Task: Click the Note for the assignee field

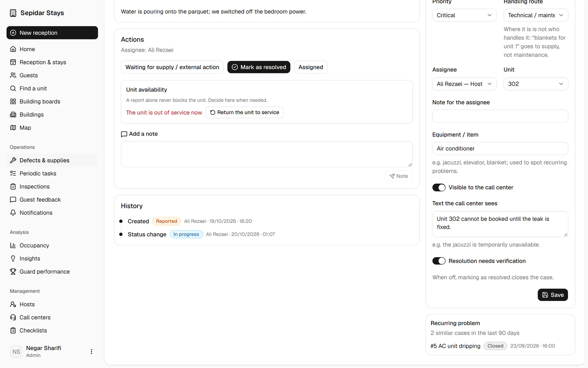Action: point(500,116)
